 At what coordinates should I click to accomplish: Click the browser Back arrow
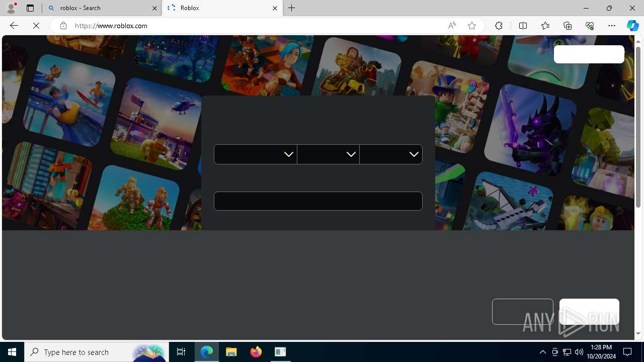tap(14, 26)
